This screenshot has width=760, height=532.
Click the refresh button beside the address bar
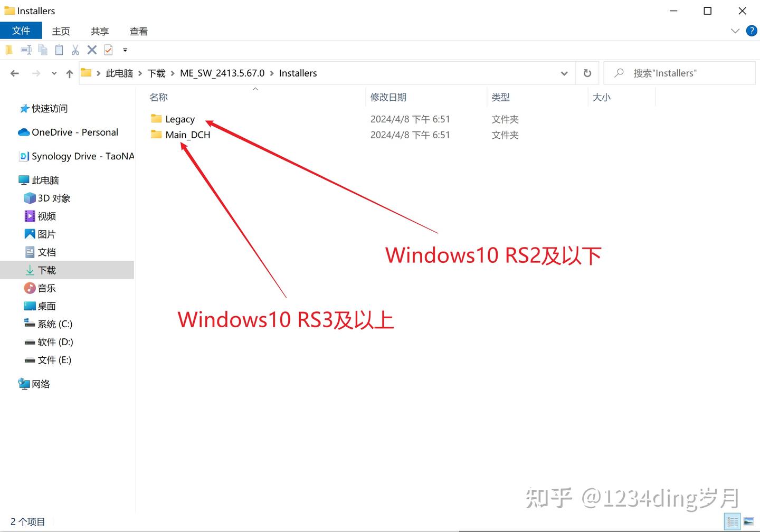pyautogui.click(x=587, y=73)
